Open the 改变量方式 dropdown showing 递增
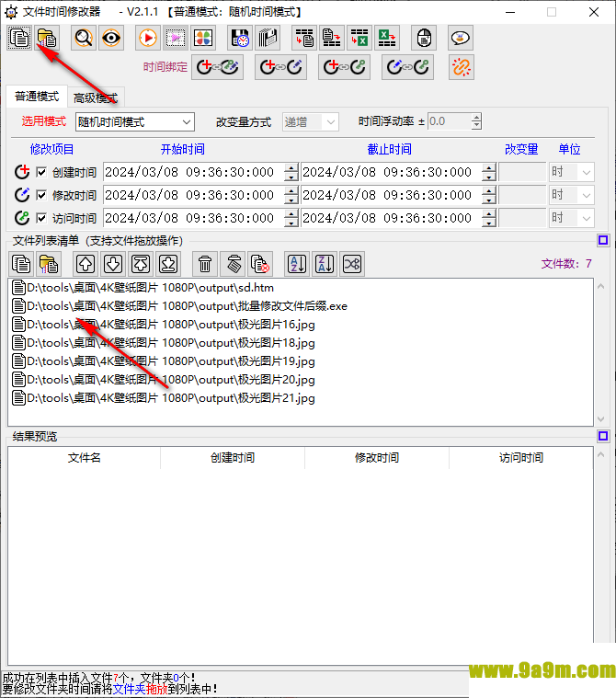The width and height of the screenshot is (616, 698). pos(310,122)
